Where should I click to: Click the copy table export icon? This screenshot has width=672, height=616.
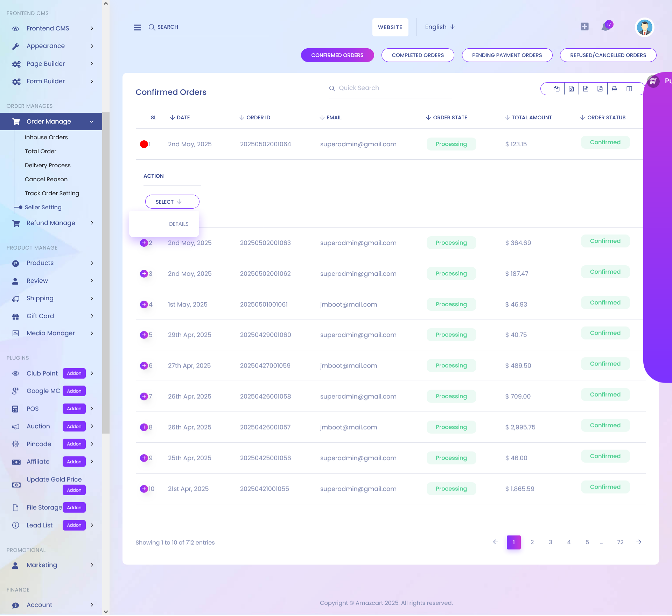click(556, 89)
